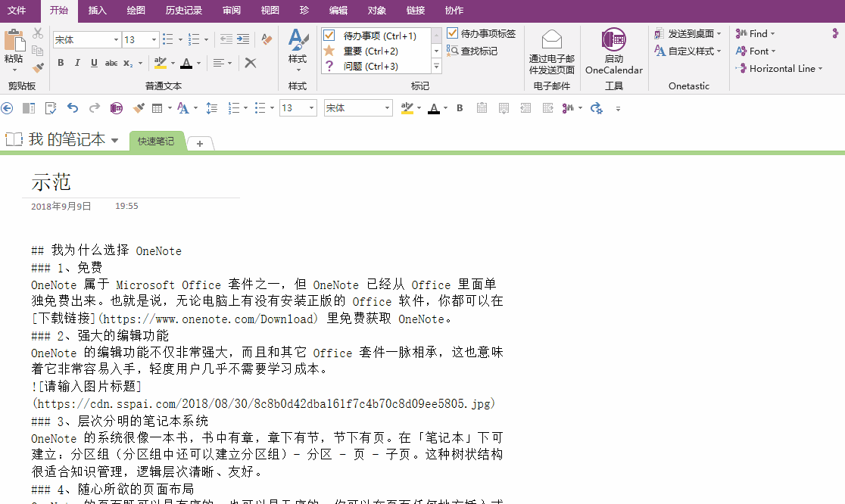Open Onetastic Find macro menu

756,33
